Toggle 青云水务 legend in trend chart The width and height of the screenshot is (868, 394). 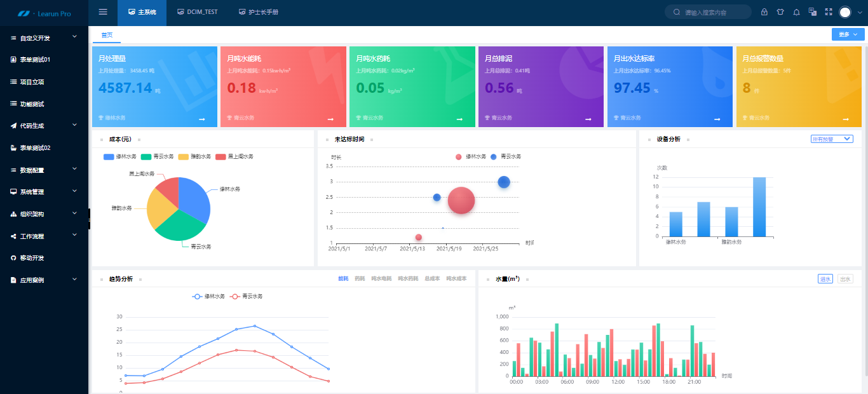(246, 296)
